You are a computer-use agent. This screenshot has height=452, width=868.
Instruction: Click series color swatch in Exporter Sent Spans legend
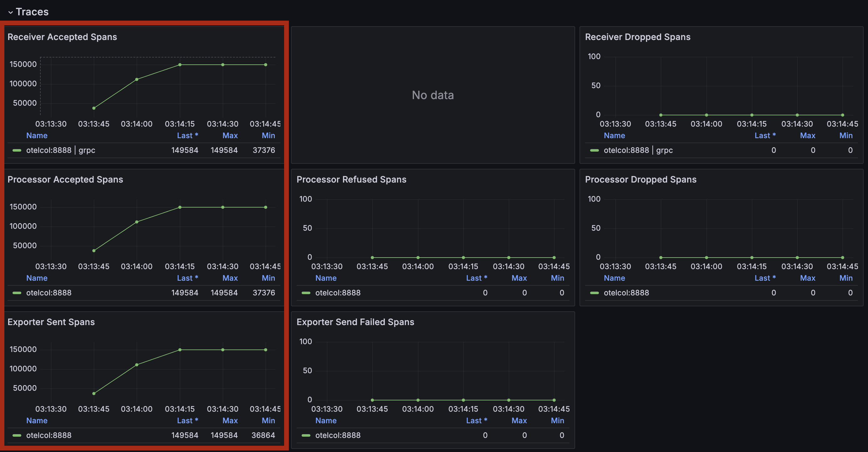tap(17, 435)
